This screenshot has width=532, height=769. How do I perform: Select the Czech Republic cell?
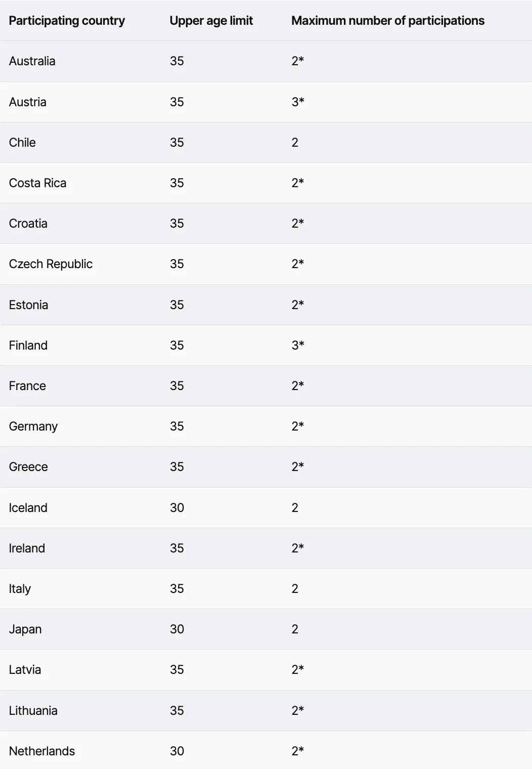[51, 264]
